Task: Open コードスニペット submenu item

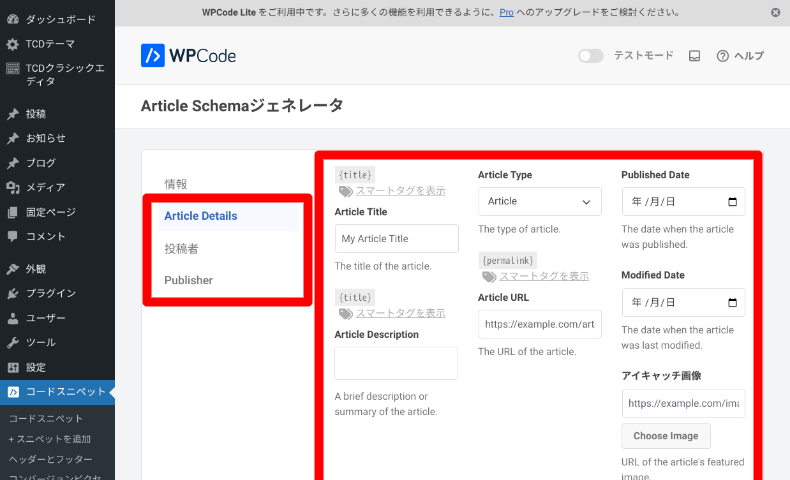Action: coord(45,419)
